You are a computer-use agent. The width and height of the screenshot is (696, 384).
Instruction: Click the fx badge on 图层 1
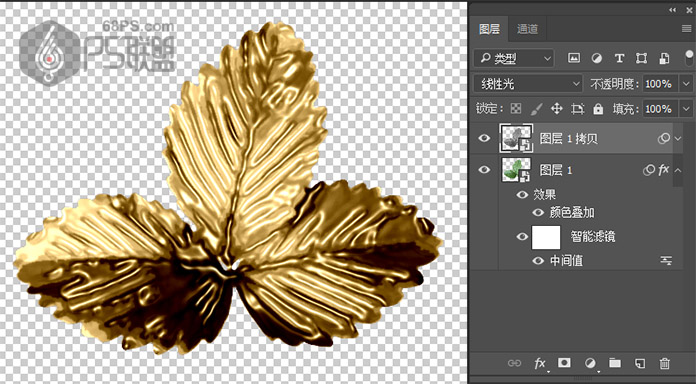click(x=663, y=169)
